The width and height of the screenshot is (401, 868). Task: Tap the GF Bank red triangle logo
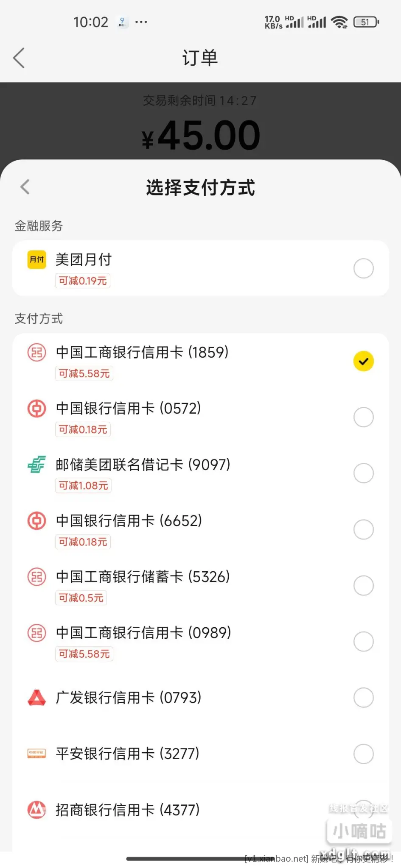pos(37,698)
